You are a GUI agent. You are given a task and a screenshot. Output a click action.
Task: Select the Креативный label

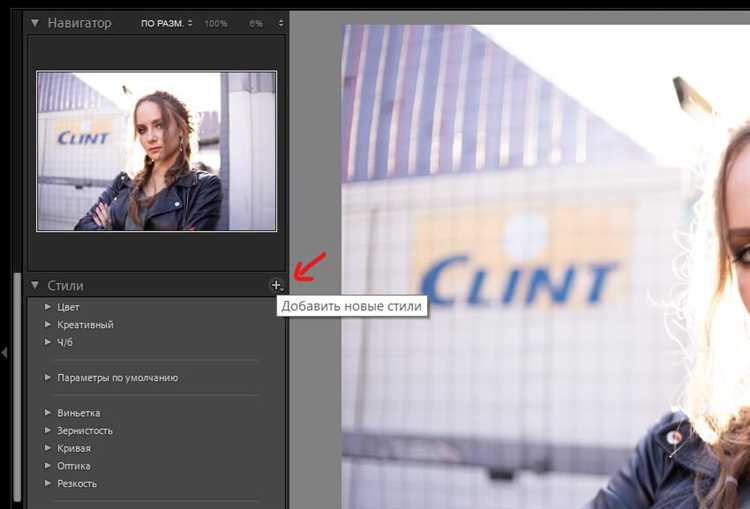point(86,324)
